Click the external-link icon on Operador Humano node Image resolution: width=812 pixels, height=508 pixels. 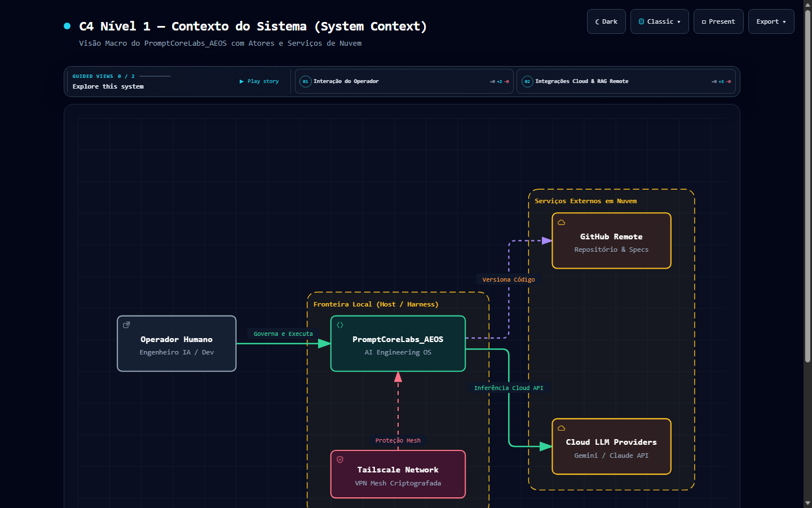[x=126, y=325]
